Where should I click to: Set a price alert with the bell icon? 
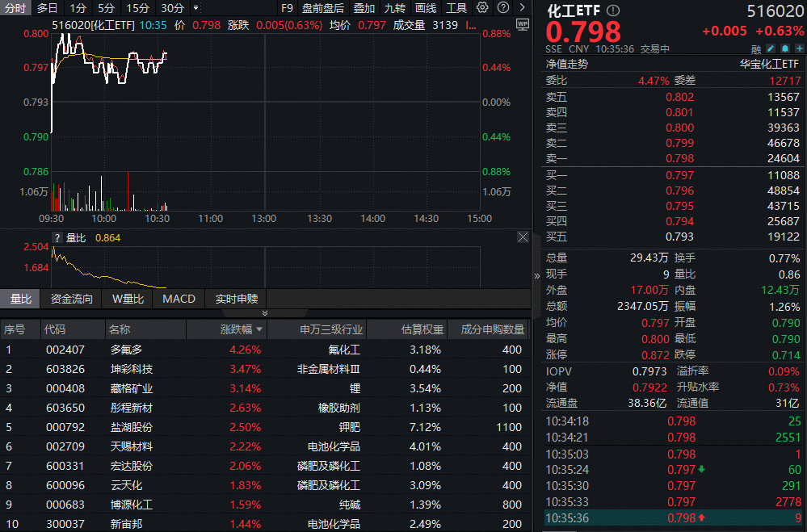tap(784, 48)
